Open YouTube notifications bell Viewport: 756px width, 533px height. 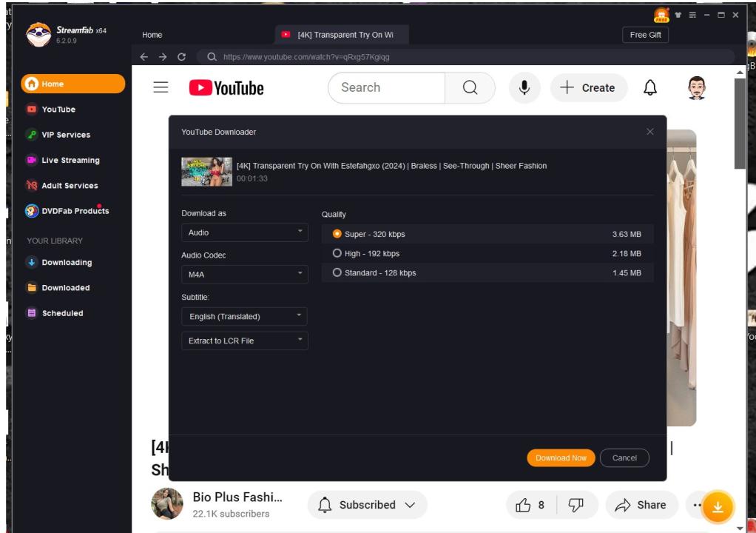pos(650,88)
